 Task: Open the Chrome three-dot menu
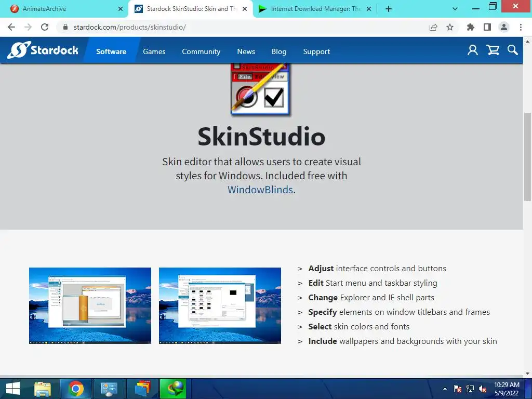[x=521, y=27]
